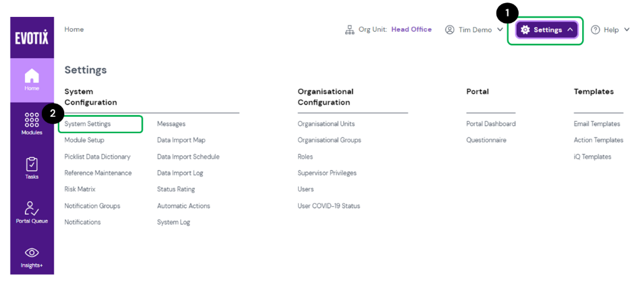Open the Head Office org unit link

point(411,29)
